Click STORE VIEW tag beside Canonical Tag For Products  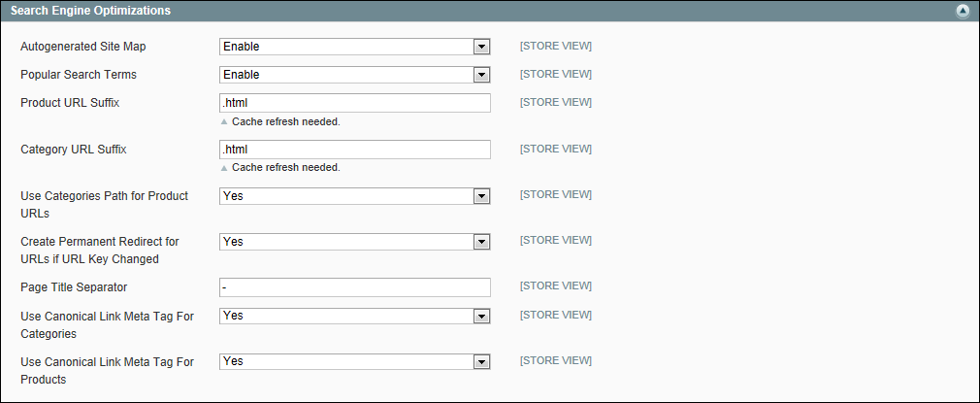pos(556,360)
